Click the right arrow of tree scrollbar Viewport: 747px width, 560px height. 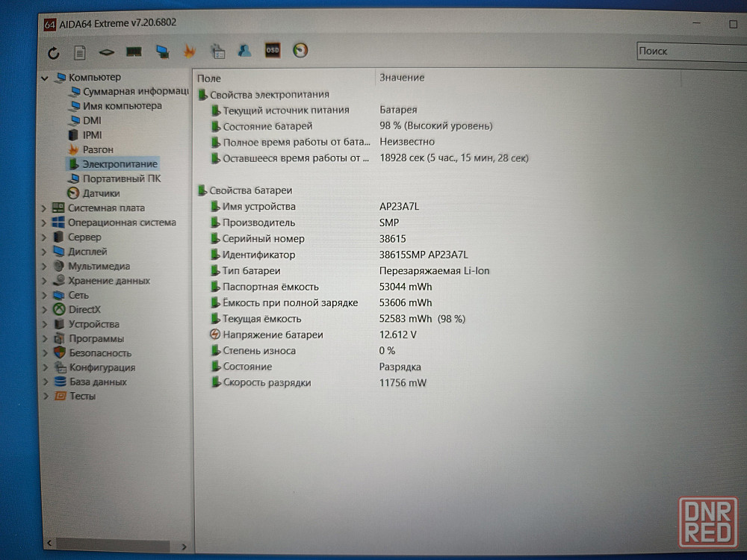(x=184, y=547)
